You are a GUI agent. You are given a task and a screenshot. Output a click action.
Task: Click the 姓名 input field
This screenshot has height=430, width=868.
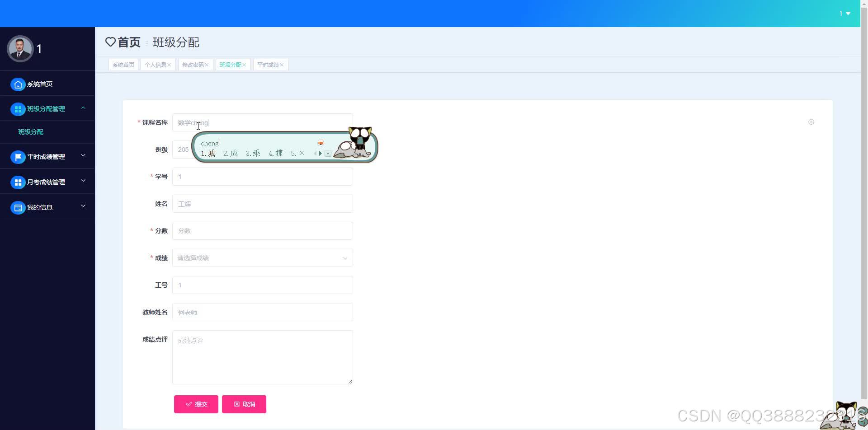click(x=262, y=204)
